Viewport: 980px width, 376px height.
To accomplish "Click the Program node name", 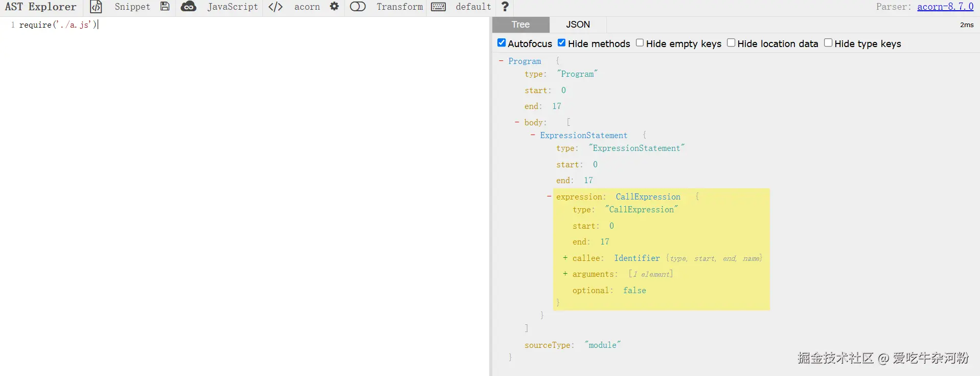I will coord(525,61).
